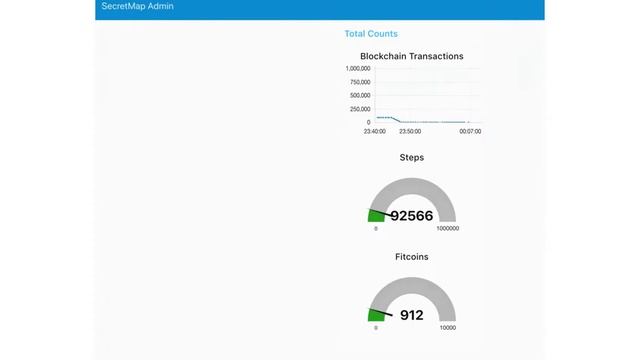Screen dimensions: 640x360
Task: Click the 1000000 maximum label under Steps
Action: [x=448, y=229]
